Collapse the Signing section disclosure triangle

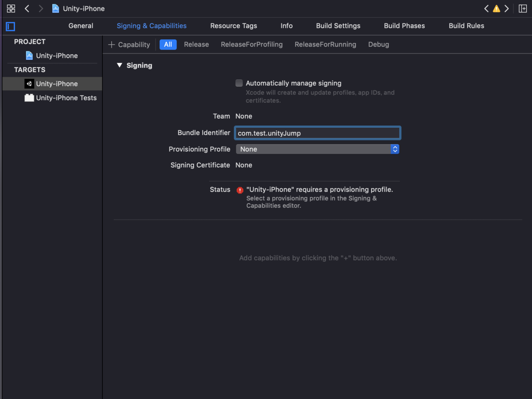tap(119, 65)
